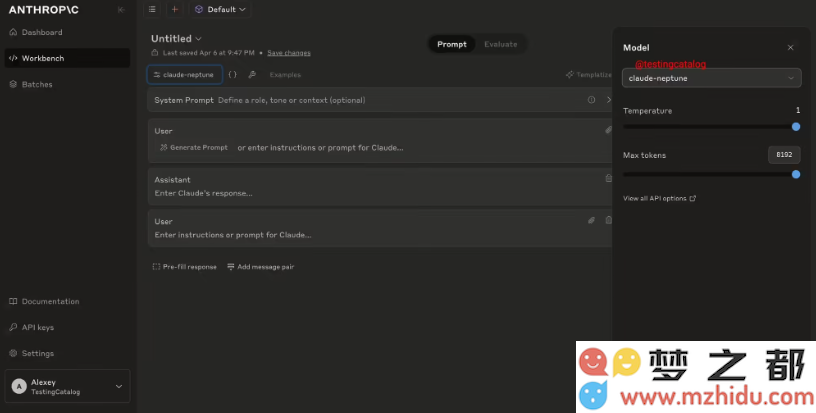This screenshot has width=816, height=413.
Task: Open the Untitled prompt name dropdown
Action: 176,38
